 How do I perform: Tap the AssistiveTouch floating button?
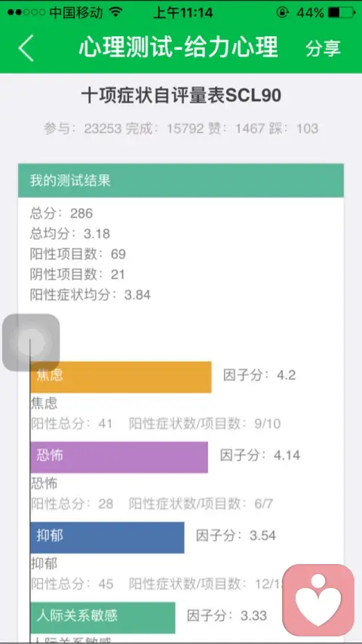tap(31, 342)
